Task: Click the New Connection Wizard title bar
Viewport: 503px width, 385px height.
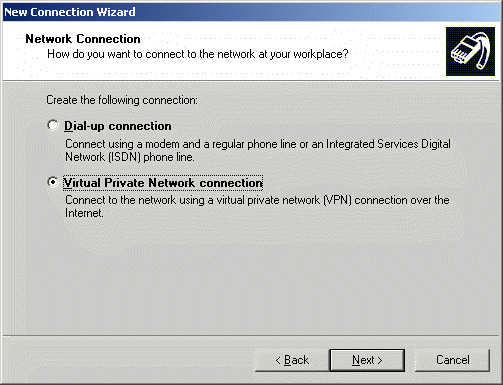Action: [x=251, y=12]
